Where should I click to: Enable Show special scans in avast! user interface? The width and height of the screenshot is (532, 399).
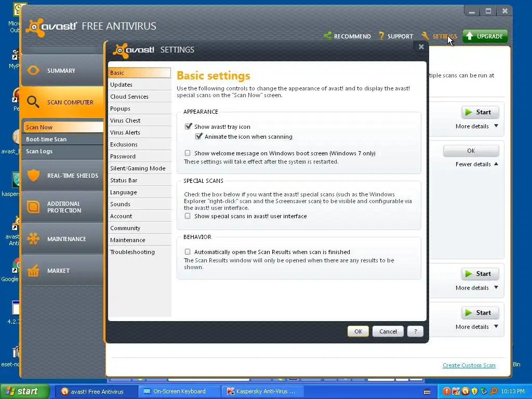point(187,216)
